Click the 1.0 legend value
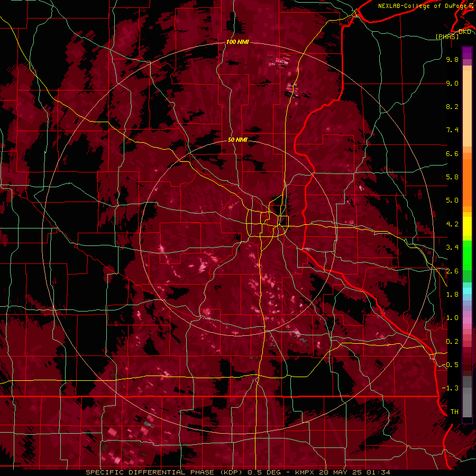476x476 pixels. tap(452, 318)
